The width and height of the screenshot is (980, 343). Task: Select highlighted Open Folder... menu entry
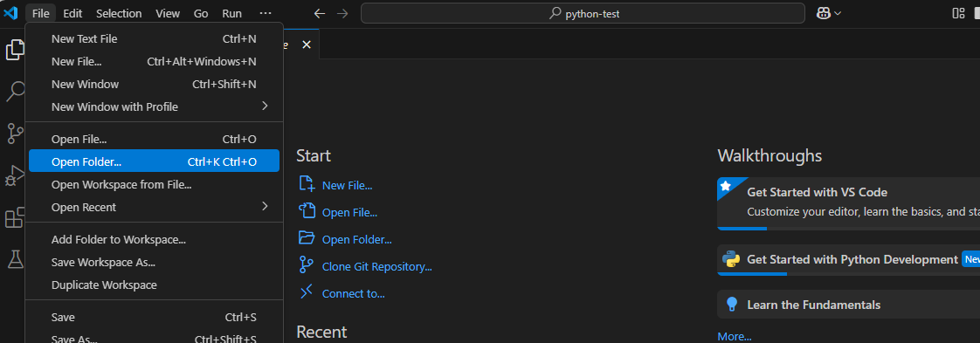tap(154, 161)
